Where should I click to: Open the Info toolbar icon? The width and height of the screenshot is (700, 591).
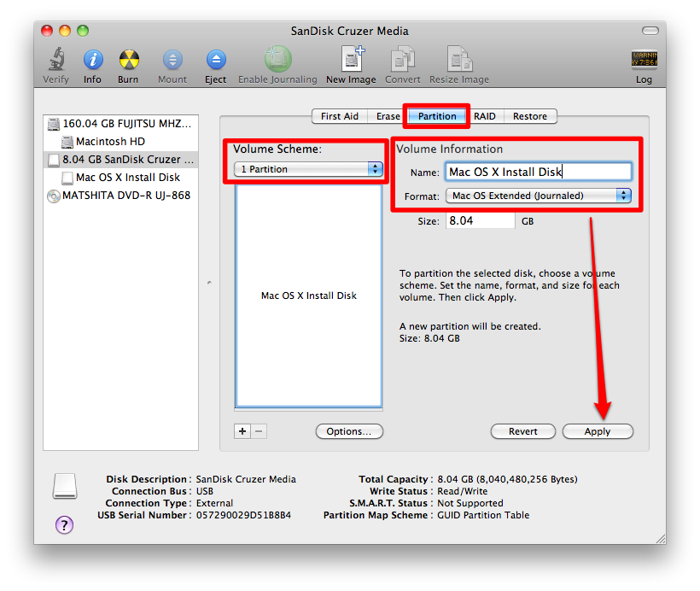(x=92, y=61)
